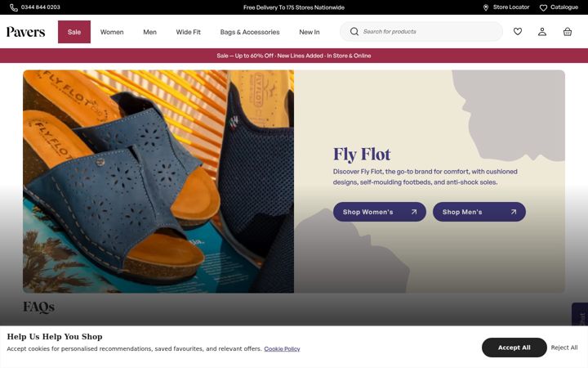Screen dimensions: 588x368
Task: Click the search magnifier icon
Action: pos(354,32)
